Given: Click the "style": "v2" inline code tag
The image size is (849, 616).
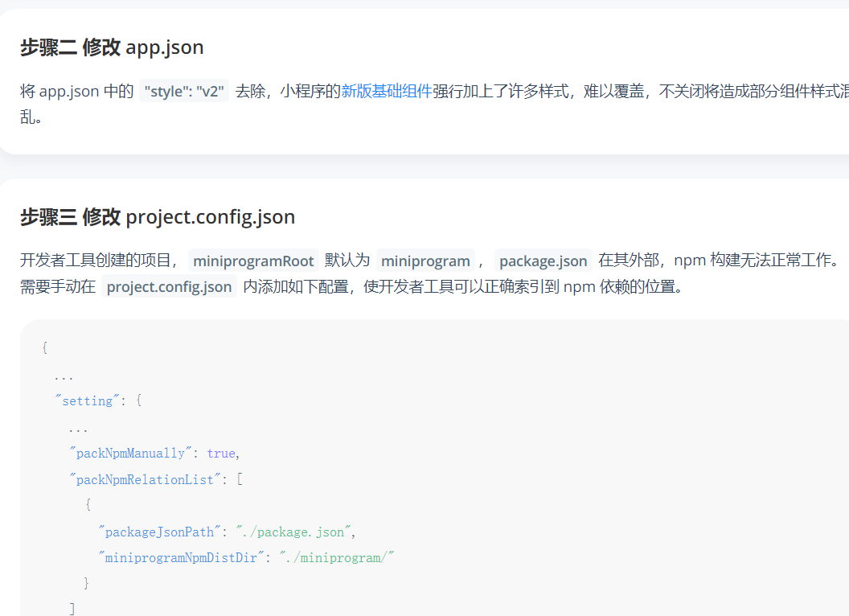Looking at the screenshot, I should tap(184, 91).
